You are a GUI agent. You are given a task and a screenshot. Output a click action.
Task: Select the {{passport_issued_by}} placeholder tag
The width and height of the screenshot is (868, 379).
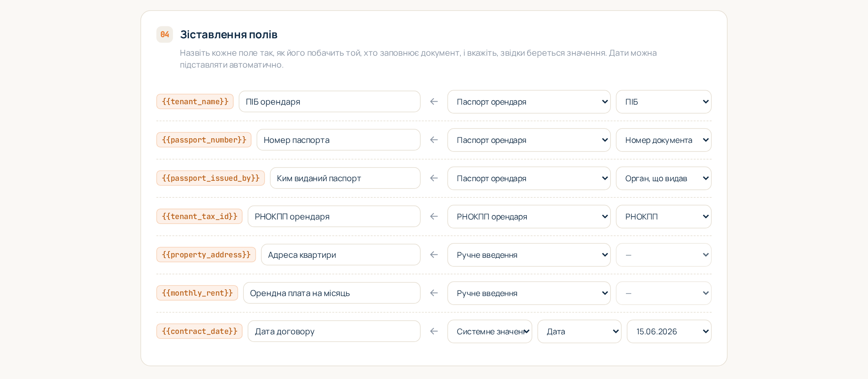coord(211,178)
